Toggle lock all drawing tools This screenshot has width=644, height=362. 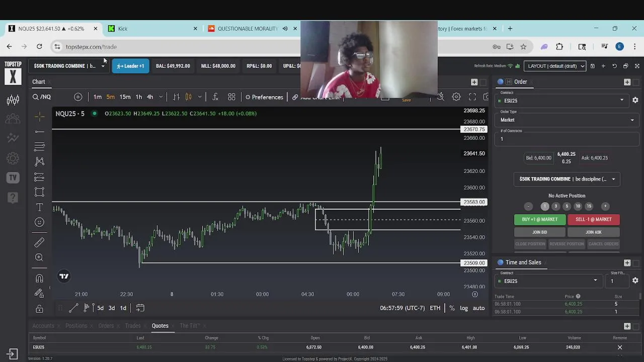pyautogui.click(x=39, y=309)
